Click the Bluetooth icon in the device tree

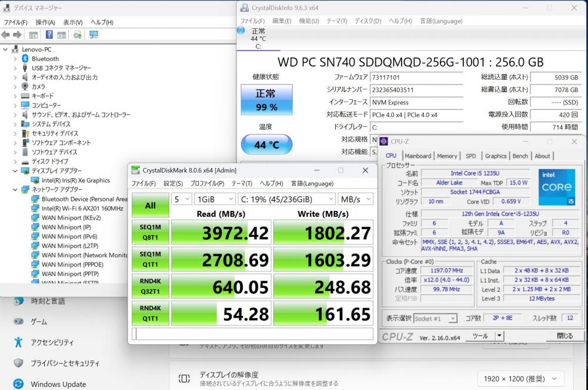pyautogui.click(x=25, y=59)
